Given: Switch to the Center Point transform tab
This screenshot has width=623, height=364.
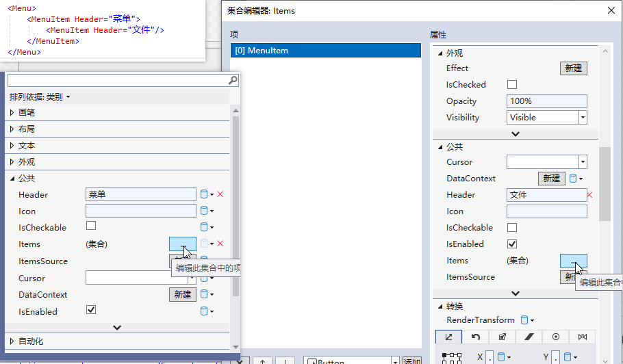Looking at the screenshot, I should [x=555, y=337].
